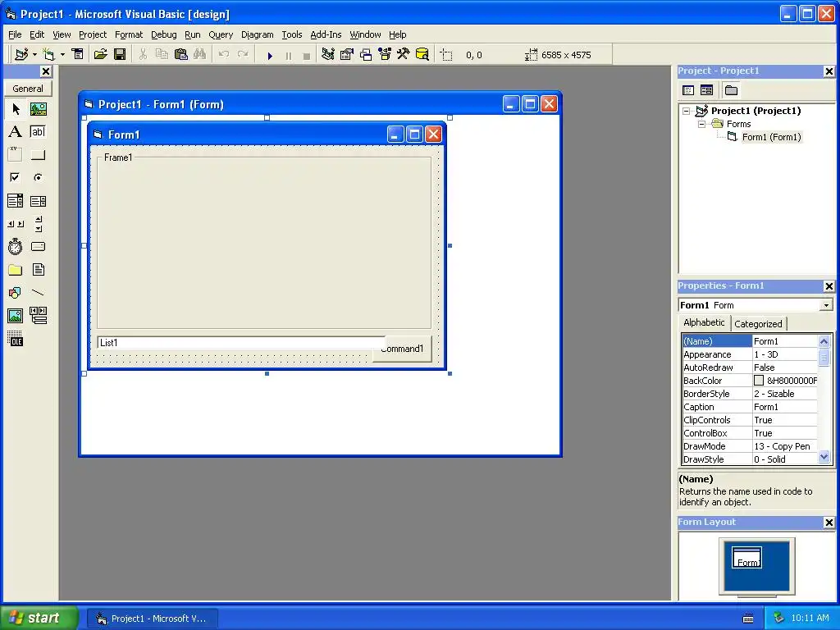Select the OptionButton control tool

pos(38,177)
